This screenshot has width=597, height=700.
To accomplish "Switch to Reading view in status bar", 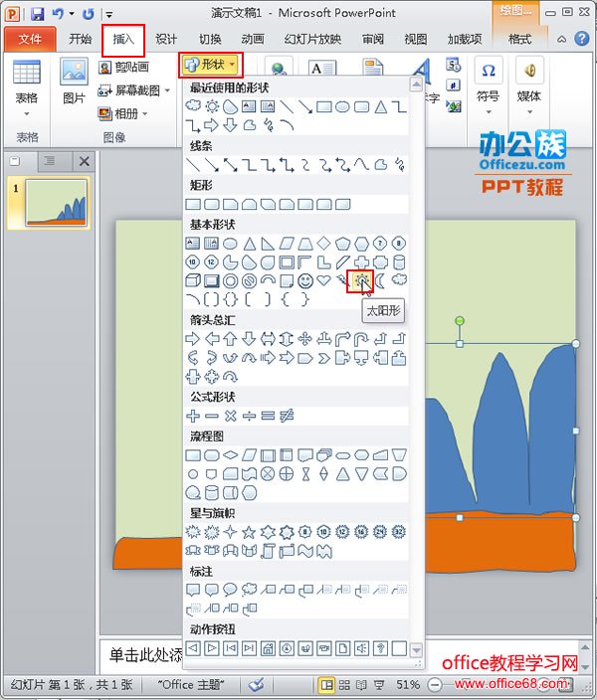I will [361, 684].
